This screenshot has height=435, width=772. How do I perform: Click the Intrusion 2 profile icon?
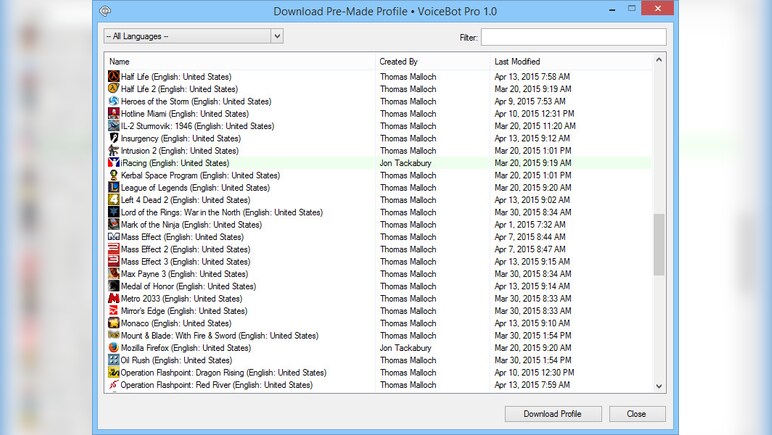(x=114, y=150)
